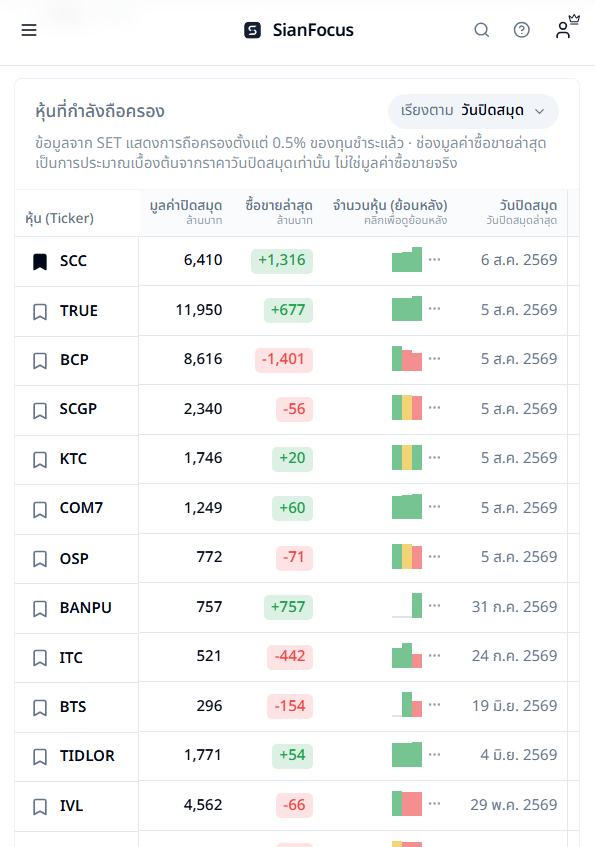
Task: Select the ซื้อขายล่าสุด column header
Action: pos(278,212)
